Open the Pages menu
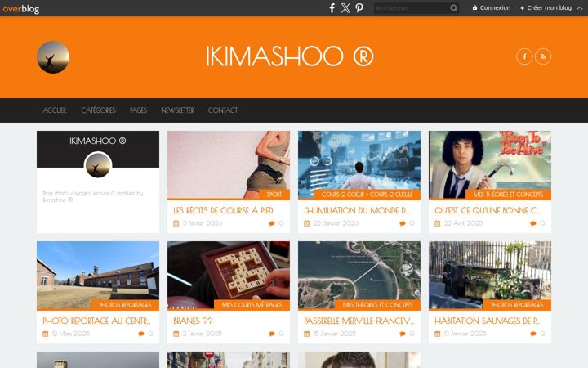The width and height of the screenshot is (588, 368). point(138,110)
